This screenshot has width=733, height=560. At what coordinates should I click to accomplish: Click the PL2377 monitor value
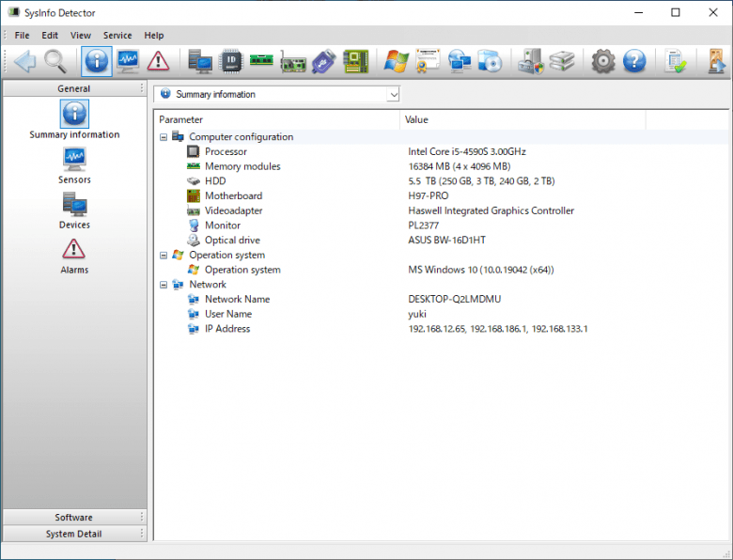(x=424, y=226)
